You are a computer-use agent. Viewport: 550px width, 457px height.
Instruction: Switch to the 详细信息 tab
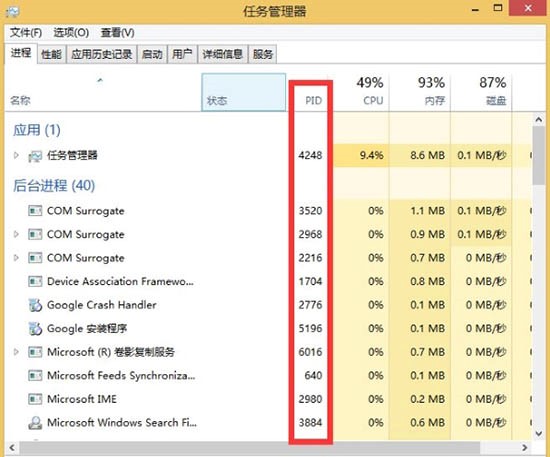pos(223,54)
